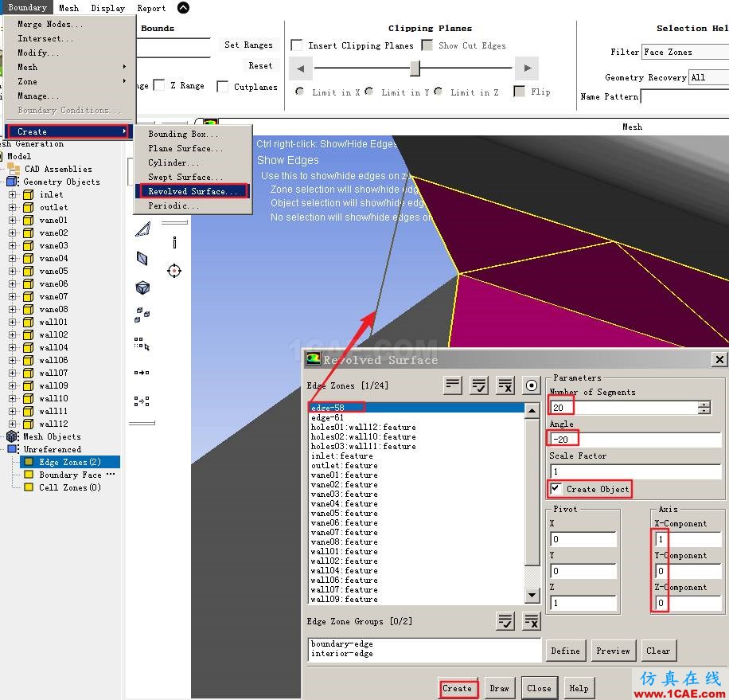This screenshot has height=700, width=729.
Task: Click the Preview button
Action: pos(613,651)
